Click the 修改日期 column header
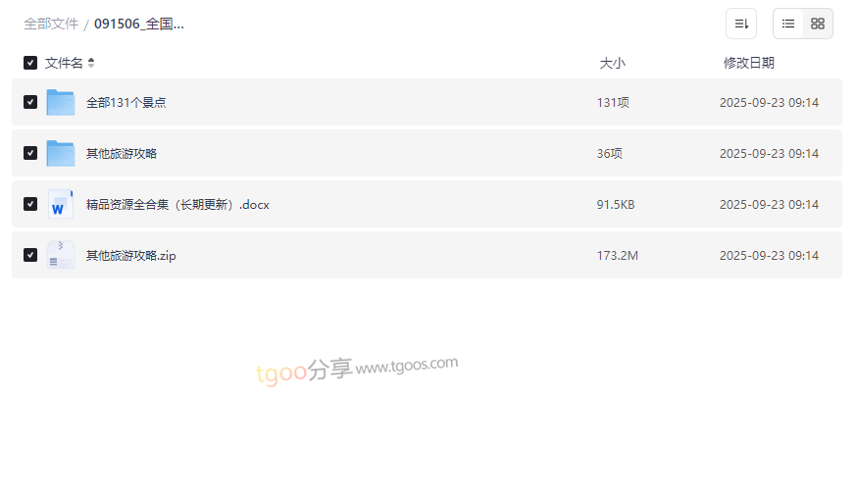857x504 pixels. [x=749, y=63]
